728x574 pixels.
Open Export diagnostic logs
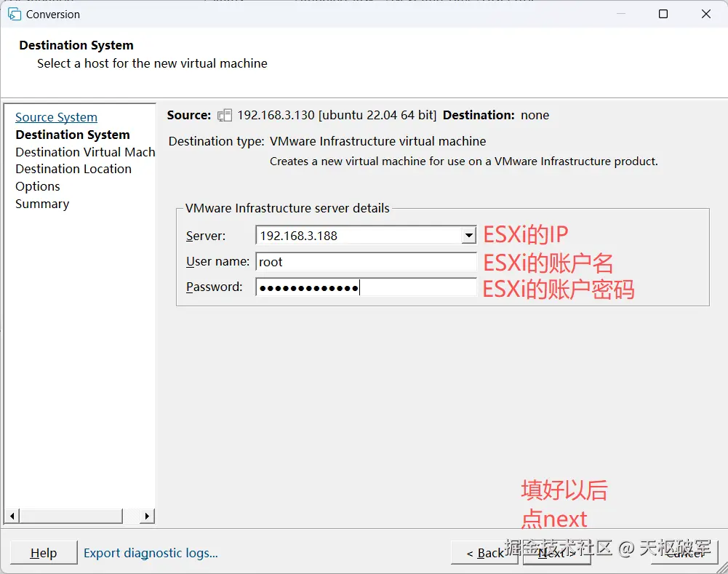pyautogui.click(x=151, y=553)
